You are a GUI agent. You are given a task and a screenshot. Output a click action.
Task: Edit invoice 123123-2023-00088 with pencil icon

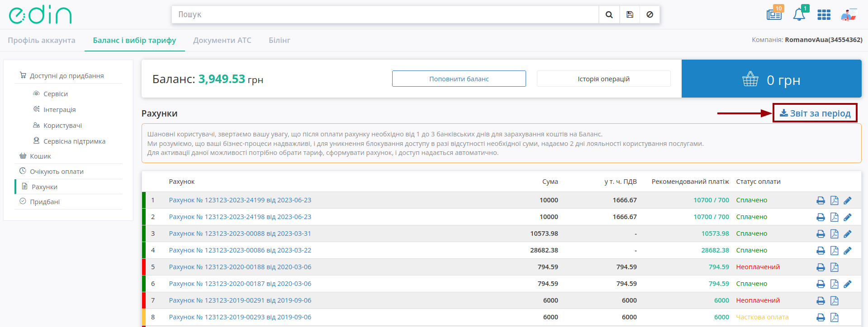point(848,234)
